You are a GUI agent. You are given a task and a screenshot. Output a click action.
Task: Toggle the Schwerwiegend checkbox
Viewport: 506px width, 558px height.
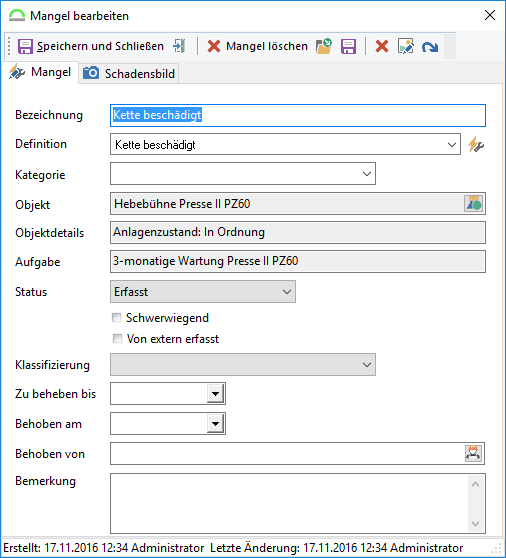click(117, 318)
